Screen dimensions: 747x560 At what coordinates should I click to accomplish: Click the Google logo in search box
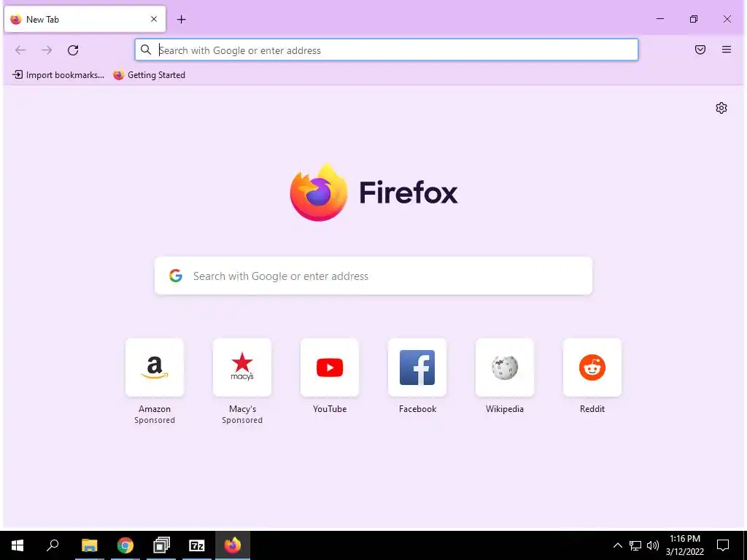(176, 276)
